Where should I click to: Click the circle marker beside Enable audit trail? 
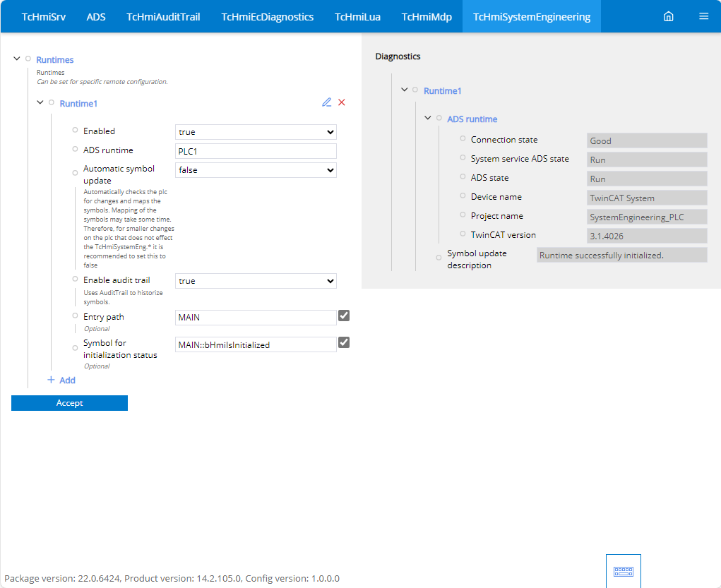(75, 279)
